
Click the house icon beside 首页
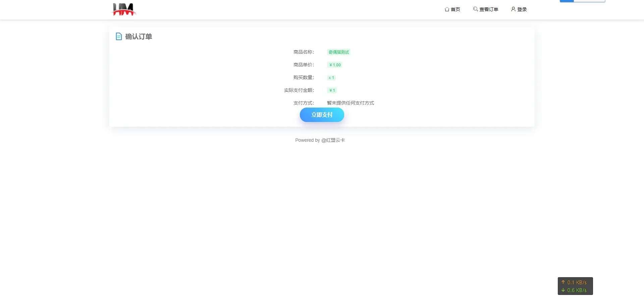tap(447, 9)
